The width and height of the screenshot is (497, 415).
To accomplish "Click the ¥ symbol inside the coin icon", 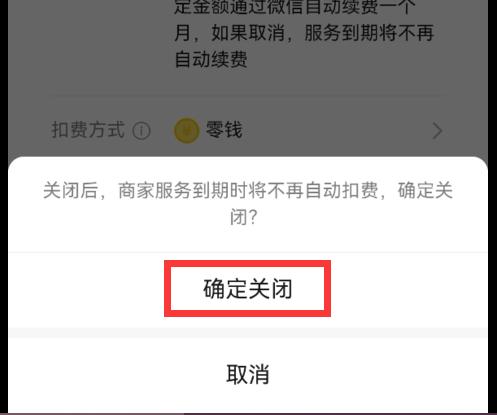I will tap(187, 131).
